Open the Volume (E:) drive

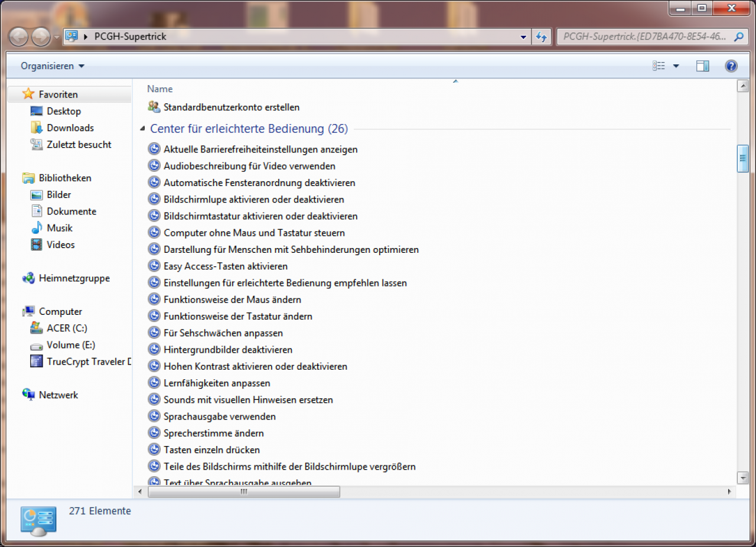[x=71, y=344]
